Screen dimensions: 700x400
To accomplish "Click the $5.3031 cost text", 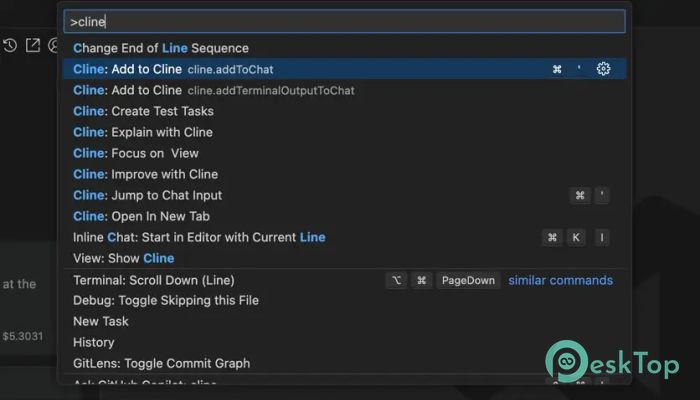I will tap(23, 336).
